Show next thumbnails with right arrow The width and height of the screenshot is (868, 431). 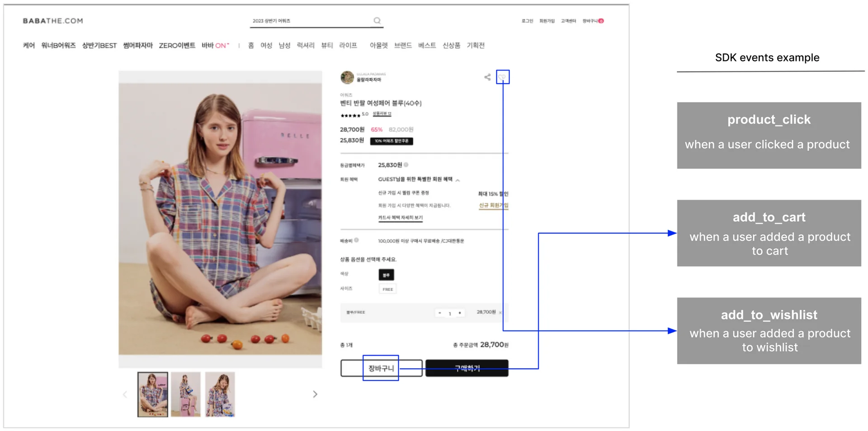coord(315,394)
